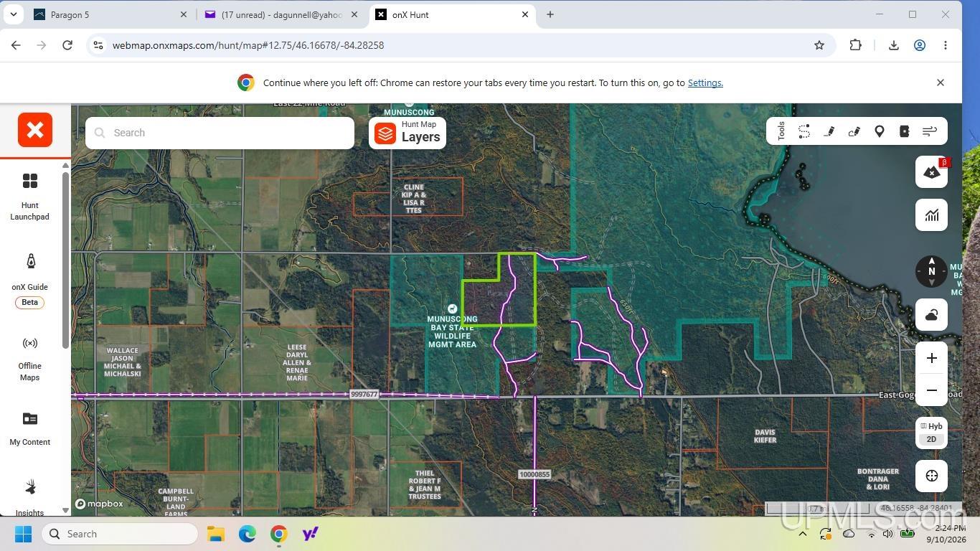Open the photo waypoint notebook tool
This screenshot has height=551, width=980.
(904, 131)
